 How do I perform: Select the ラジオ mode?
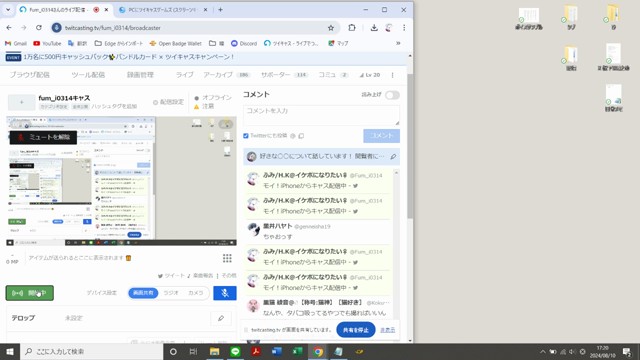point(171,293)
